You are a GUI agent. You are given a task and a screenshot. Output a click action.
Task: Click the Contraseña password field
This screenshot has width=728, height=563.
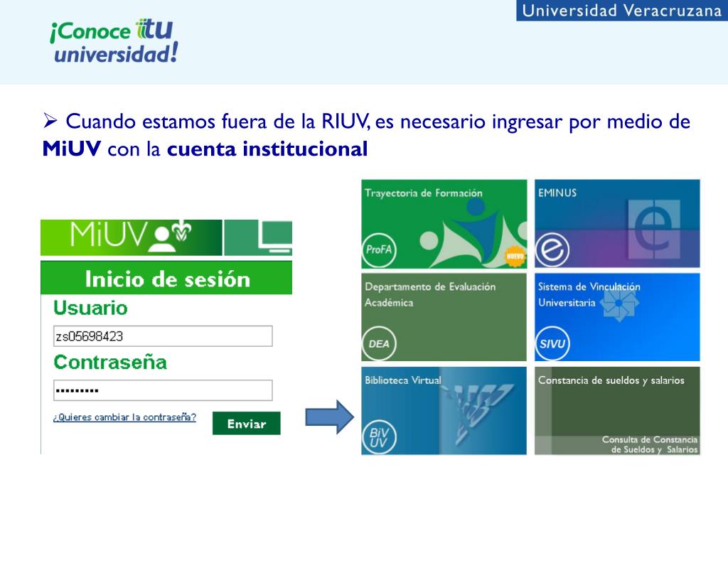(x=163, y=390)
